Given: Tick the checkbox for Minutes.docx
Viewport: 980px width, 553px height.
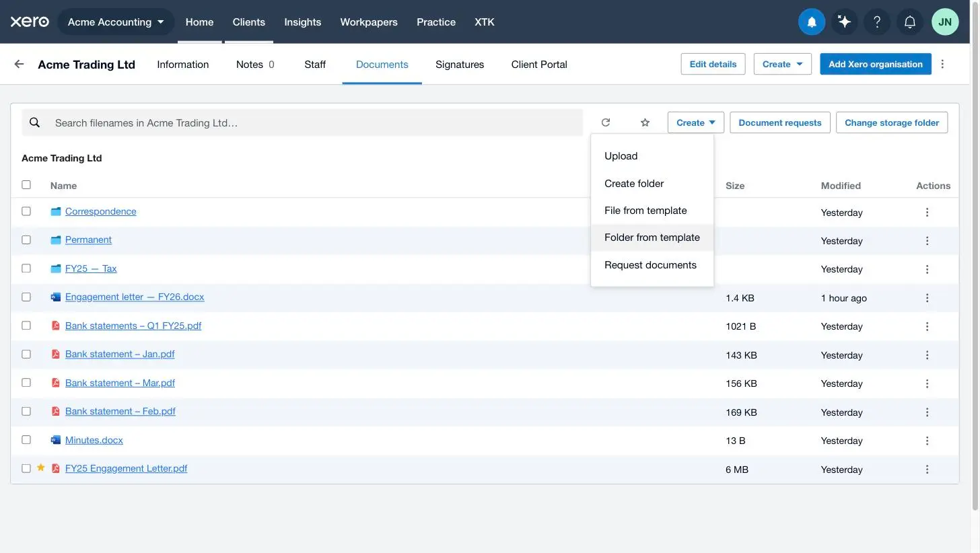Looking at the screenshot, I should click(x=26, y=440).
